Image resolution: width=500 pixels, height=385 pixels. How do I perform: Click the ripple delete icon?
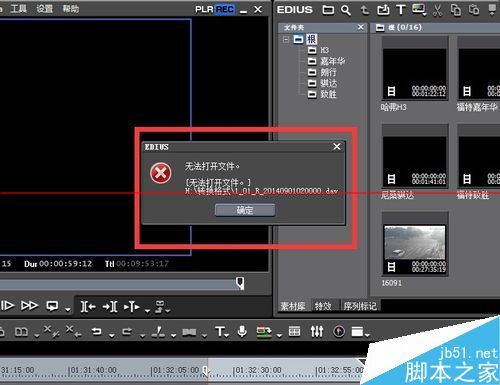pos(73,331)
